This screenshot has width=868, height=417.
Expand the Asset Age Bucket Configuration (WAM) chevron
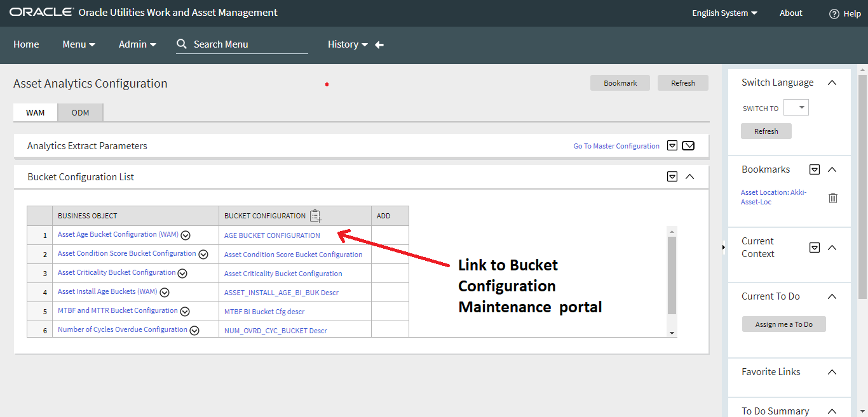tap(185, 235)
